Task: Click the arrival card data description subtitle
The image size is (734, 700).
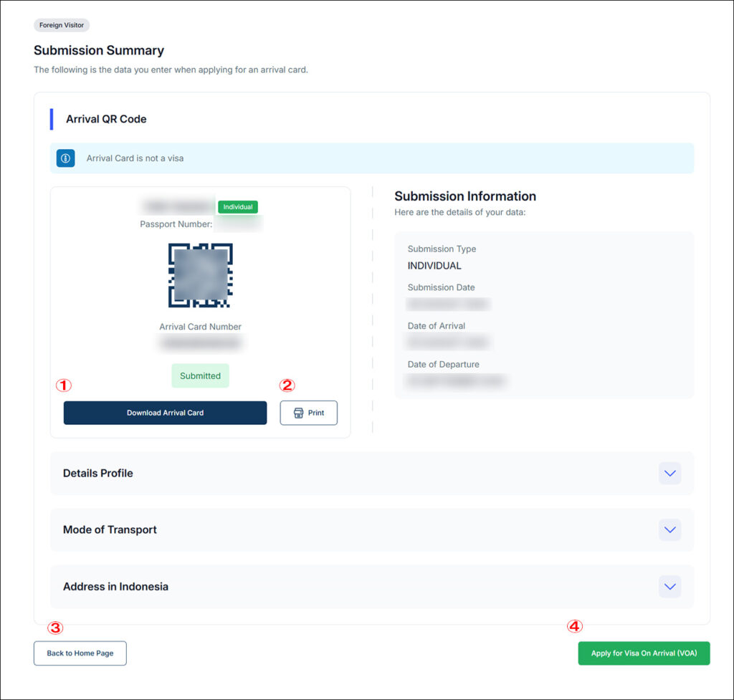Action: pyautogui.click(x=171, y=69)
